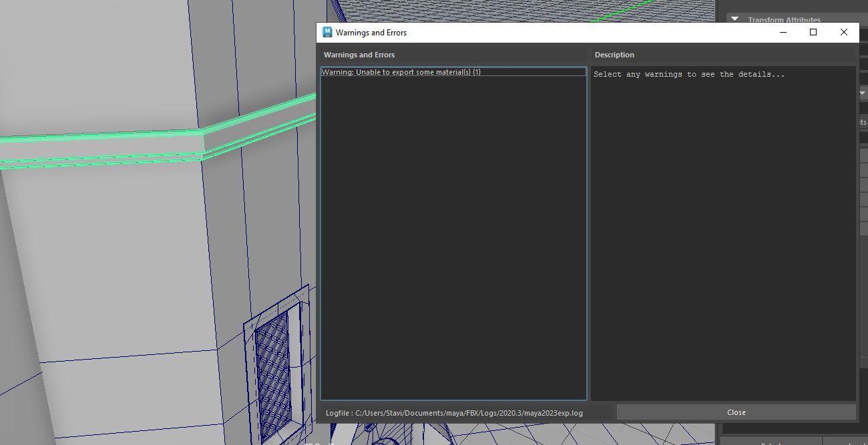This screenshot has width=868, height=445.
Task: Click the partially visible button on the right edge
Action: [x=864, y=122]
